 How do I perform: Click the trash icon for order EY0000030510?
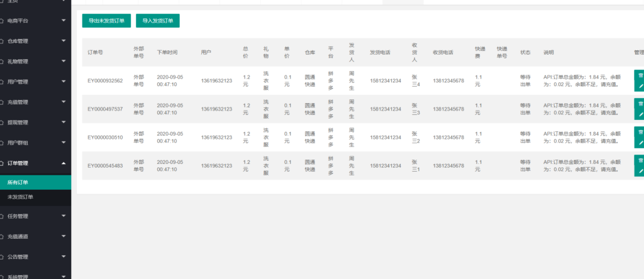(x=640, y=131)
